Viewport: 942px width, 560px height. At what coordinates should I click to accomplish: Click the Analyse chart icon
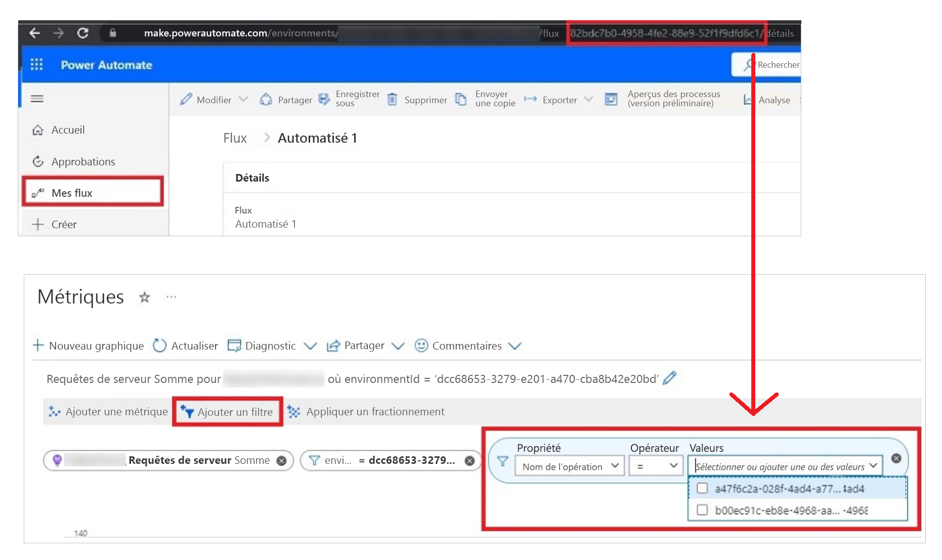tap(747, 100)
